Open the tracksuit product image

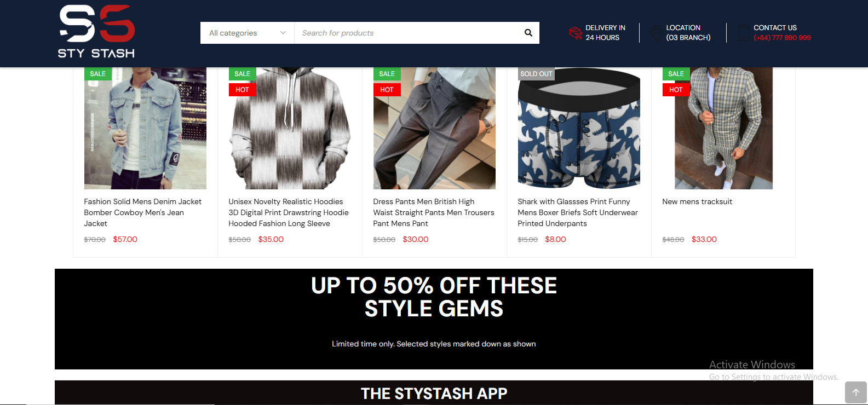[x=723, y=129]
